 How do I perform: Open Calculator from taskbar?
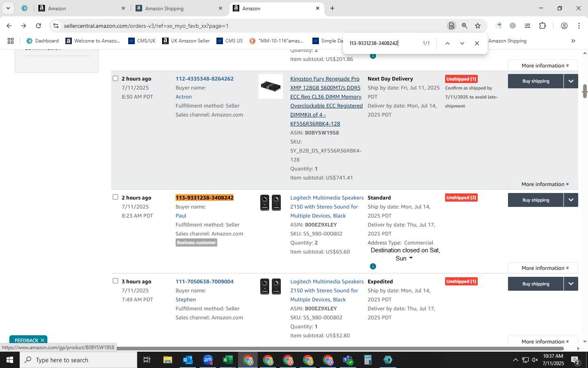[x=368, y=360]
